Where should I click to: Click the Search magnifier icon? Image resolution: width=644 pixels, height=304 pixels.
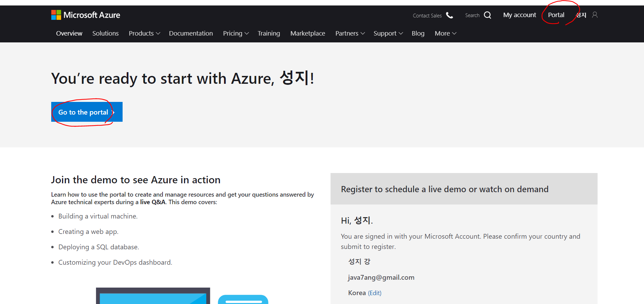(488, 15)
